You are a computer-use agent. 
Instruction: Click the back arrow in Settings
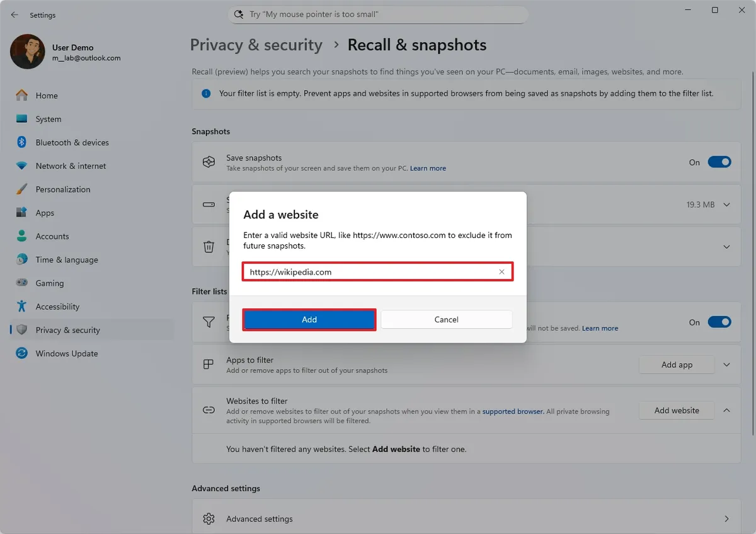tap(14, 14)
